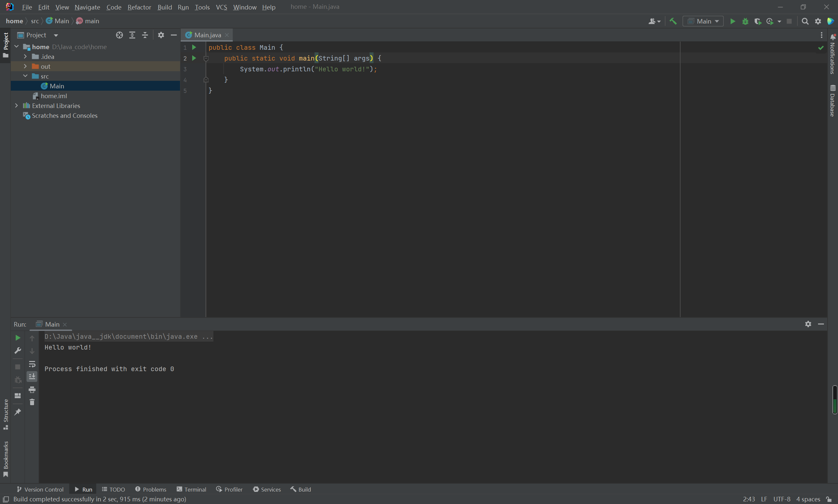Run Main with Coverage icon
The width and height of the screenshot is (838, 504).
click(757, 21)
